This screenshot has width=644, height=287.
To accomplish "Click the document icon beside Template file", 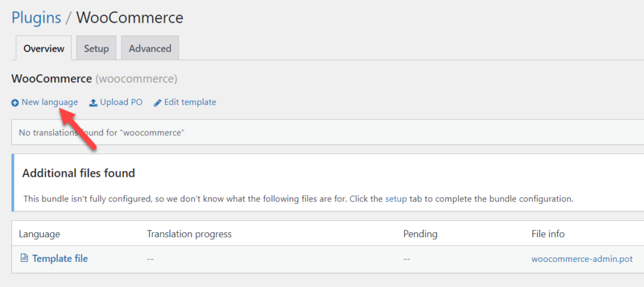I will 25,258.
